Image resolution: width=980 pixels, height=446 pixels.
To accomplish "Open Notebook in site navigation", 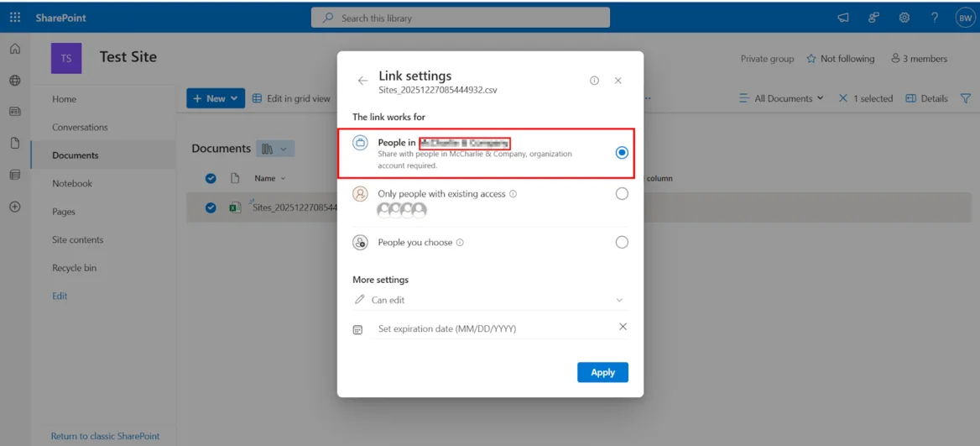I will point(72,183).
